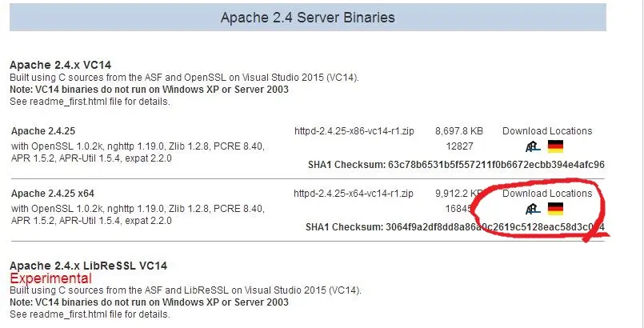The width and height of the screenshot is (644, 328).
Task: Click the Apache 2.4.x VC14 heading
Action: (x=60, y=65)
